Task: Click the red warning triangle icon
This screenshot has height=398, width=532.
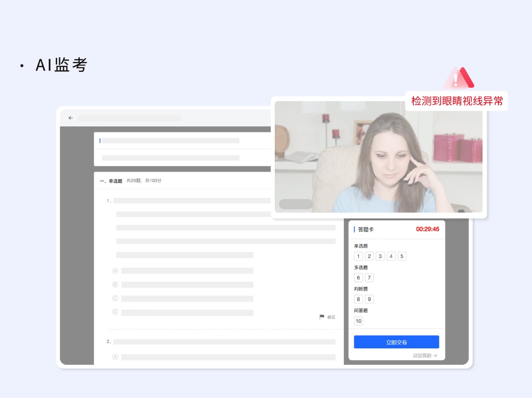Action: click(458, 78)
